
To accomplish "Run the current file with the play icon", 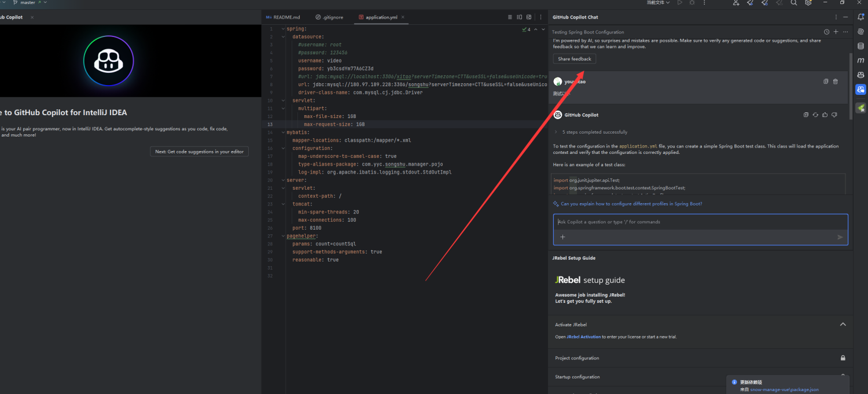I will (679, 3).
